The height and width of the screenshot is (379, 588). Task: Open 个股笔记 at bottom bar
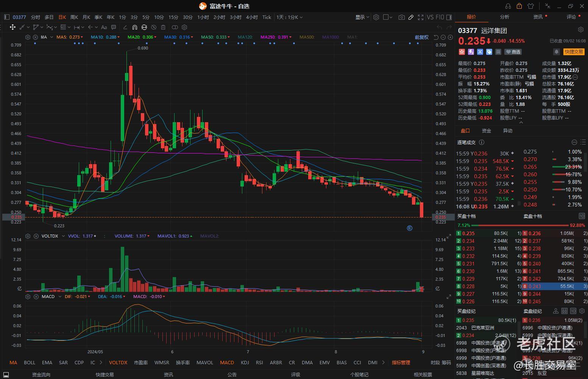[359, 374]
